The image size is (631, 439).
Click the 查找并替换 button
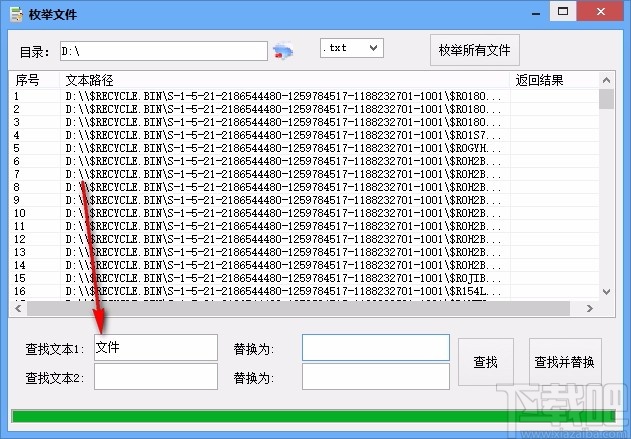tap(565, 362)
